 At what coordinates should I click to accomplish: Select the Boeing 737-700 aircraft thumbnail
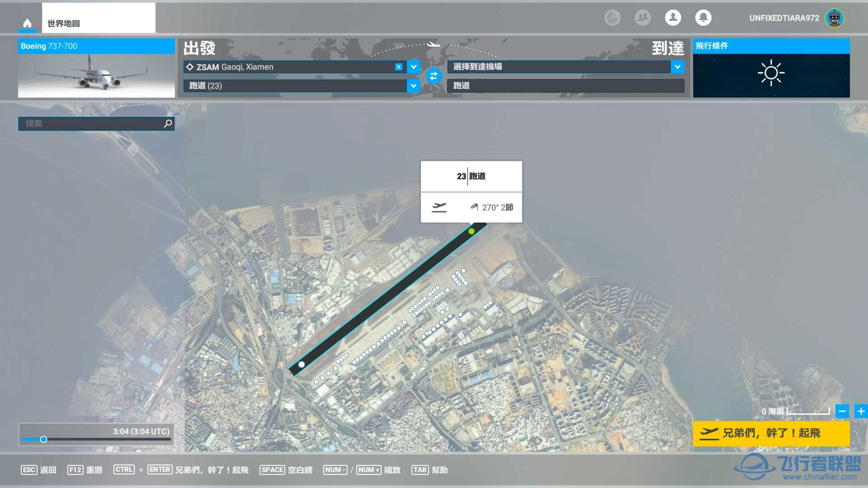click(x=96, y=75)
